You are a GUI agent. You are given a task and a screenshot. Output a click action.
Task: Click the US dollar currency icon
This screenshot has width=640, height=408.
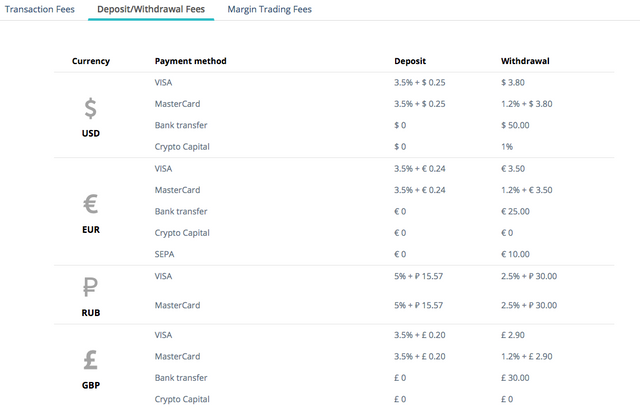point(91,108)
